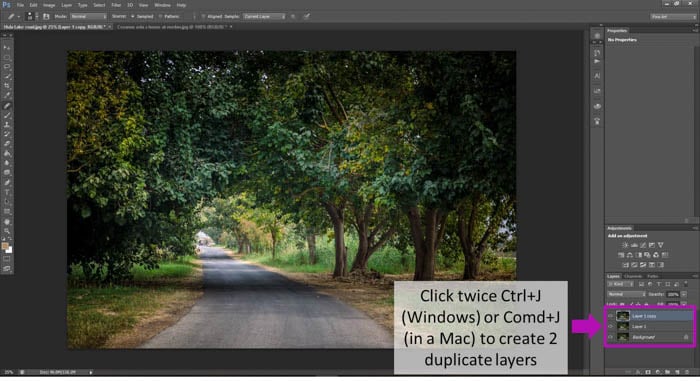The height and width of the screenshot is (381, 700).
Task: Hide the Layer 1 copy layer
Action: pos(610,316)
